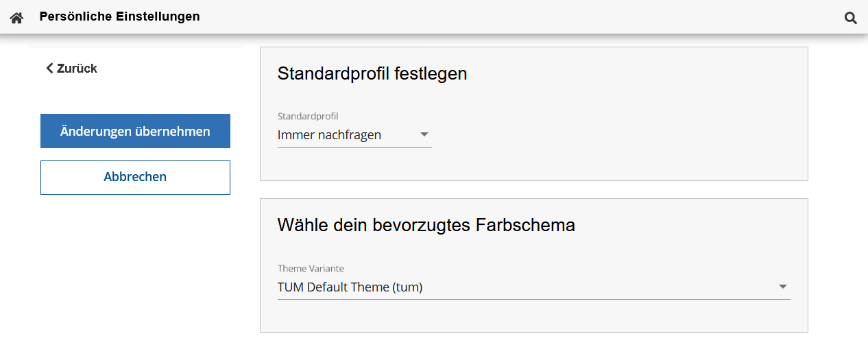Click blank space inside the Farbschema panel
The width and height of the screenshot is (868, 358).
tap(617, 315)
